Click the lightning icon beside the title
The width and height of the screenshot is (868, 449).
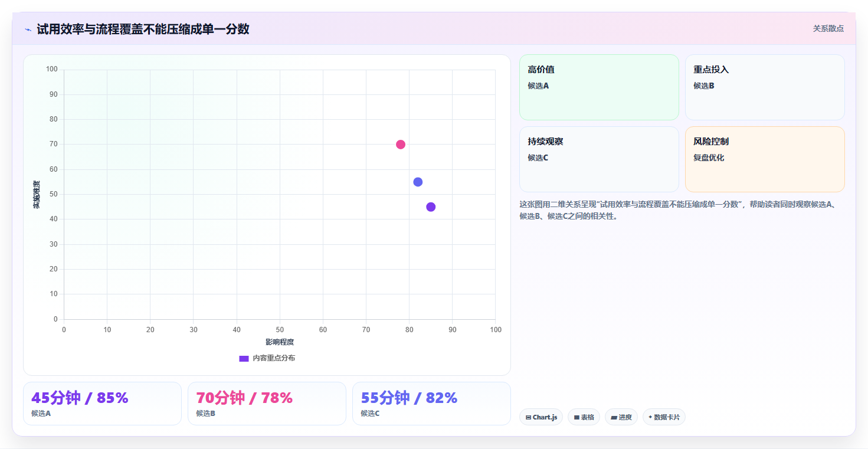[28, 30]
